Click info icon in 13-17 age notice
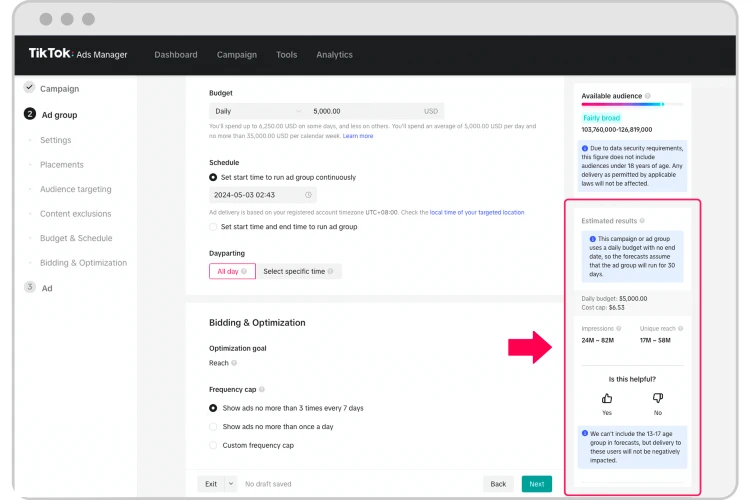The width and height of the screenshot is (750, 500). click(x=585, y=433)
